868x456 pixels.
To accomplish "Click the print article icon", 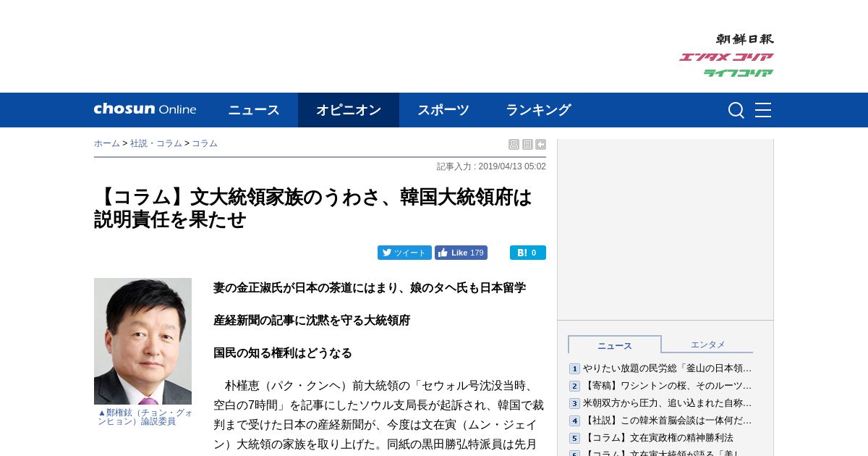I will (514, 144).
